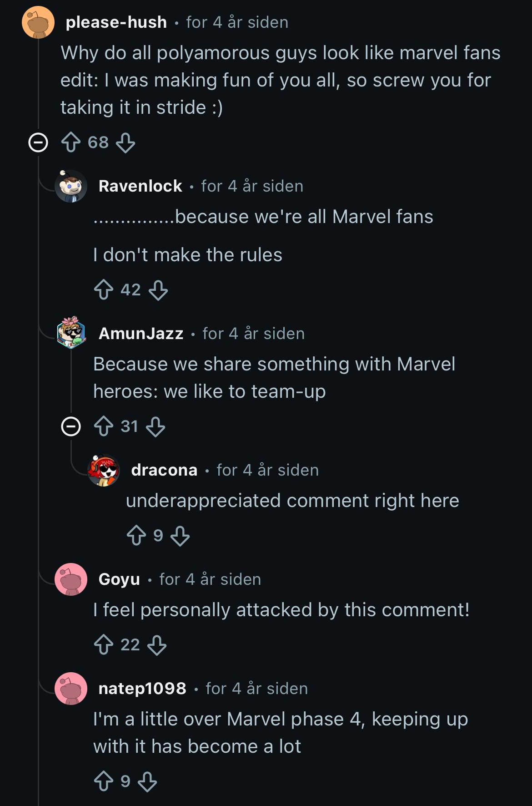Upvote Goyu's personally attacked comment

[103, 645]
